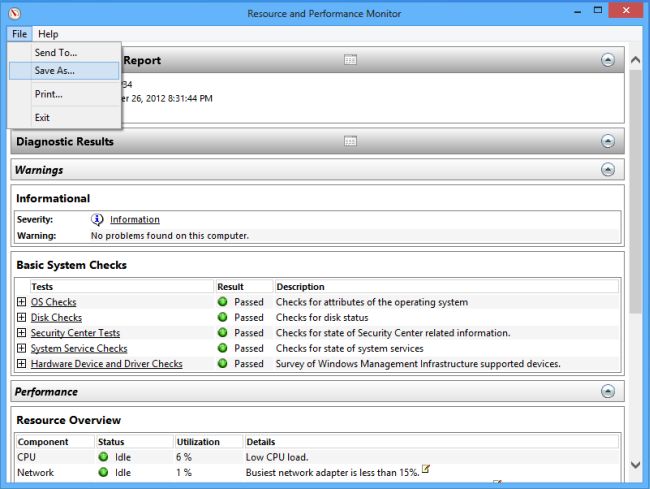The width and height of the screenshot is (650, 489).
Task: Click the Tests column header
Action: (121, 287)
